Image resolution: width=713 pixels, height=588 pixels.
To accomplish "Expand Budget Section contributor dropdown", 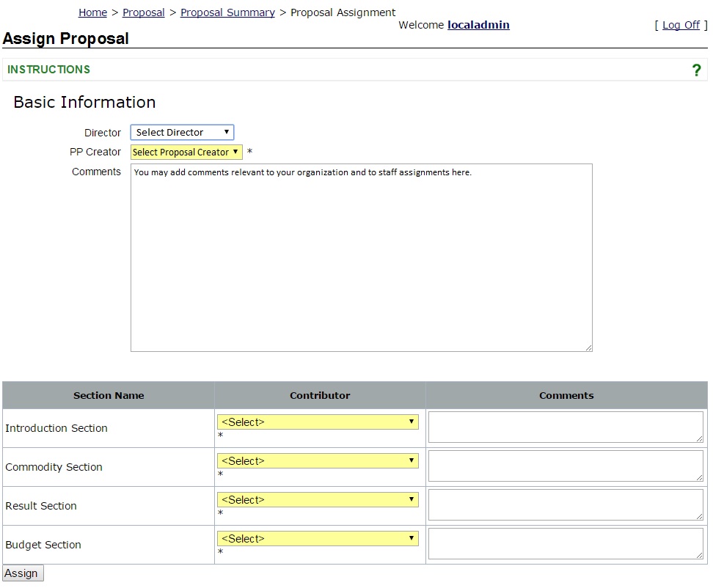I will click(318, 539).
